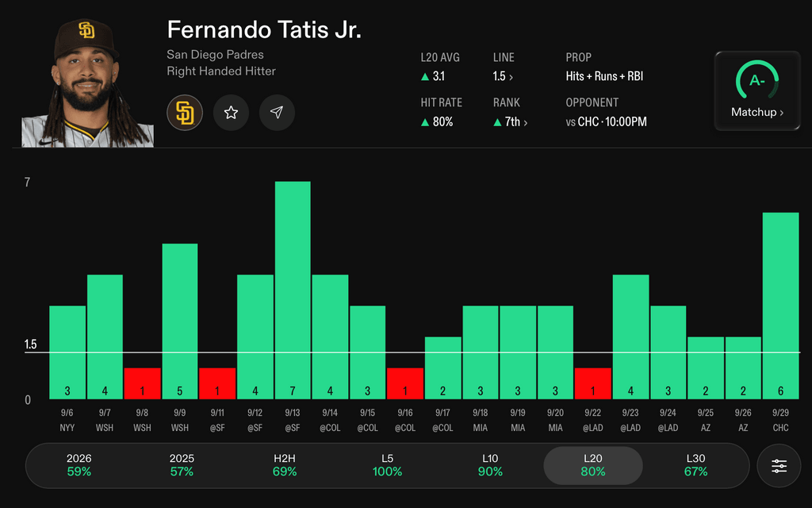
Task: Click the red 9/11 @SF bar
Action: coord(217,383)
